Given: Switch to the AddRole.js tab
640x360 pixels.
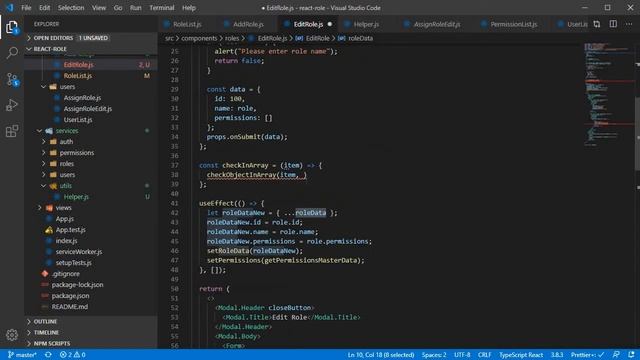Looking at the screenshot, I should click(248, 24).
